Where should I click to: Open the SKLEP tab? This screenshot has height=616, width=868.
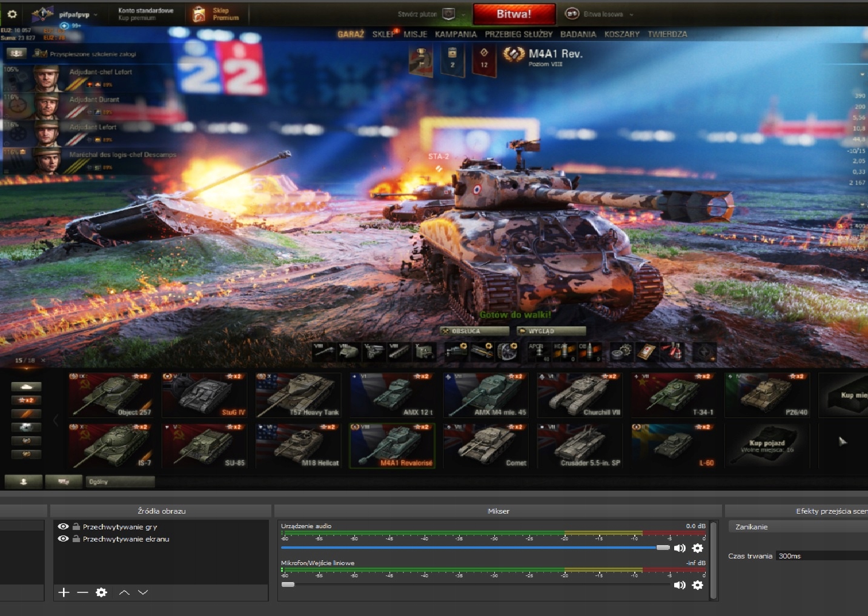coord(383,35)
